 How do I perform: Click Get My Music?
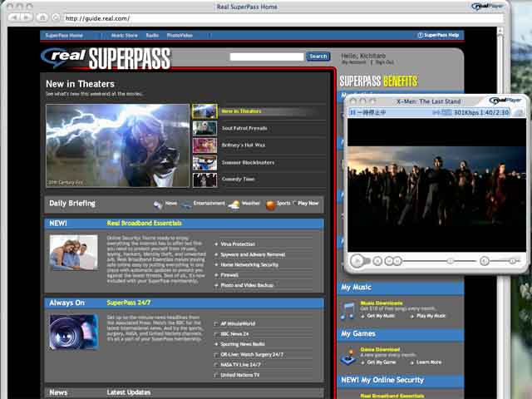381,316
